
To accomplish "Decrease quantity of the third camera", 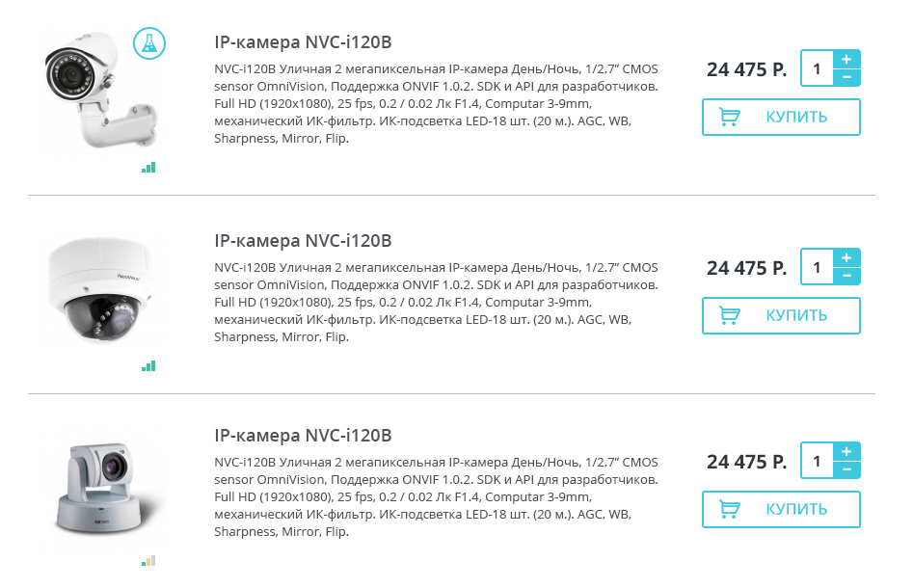I will 846,469.
